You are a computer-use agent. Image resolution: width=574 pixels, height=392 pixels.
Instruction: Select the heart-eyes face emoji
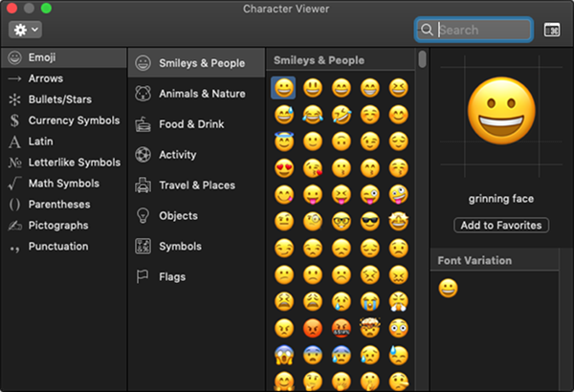pyautogui.click(x=284, y=168)
